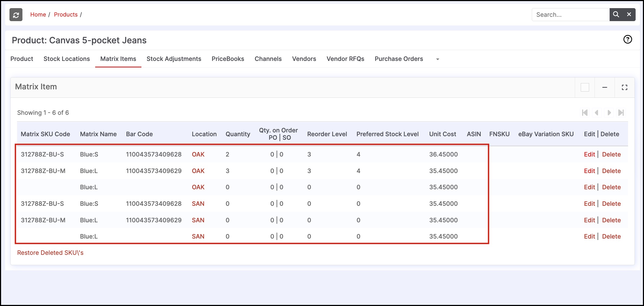This screenshot has height=306, width=644.
Task: Click the Matrix Name column header
Action: click(98, 134)
